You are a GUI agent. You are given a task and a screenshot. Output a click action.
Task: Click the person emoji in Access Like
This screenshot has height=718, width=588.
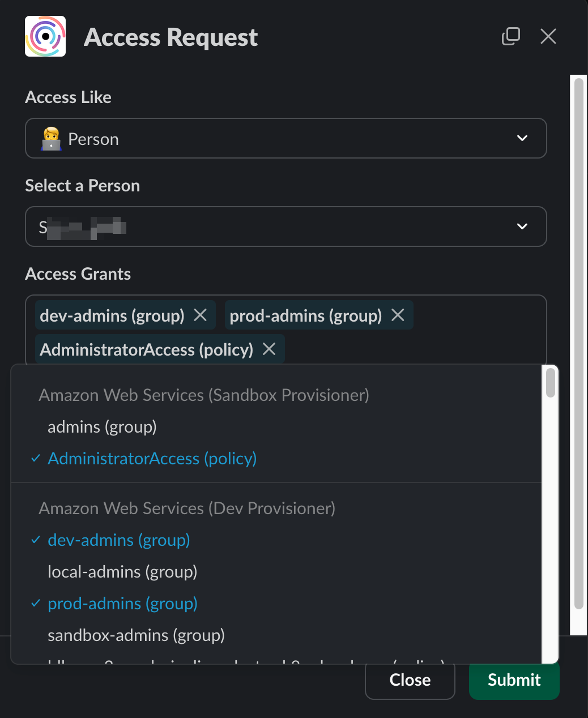(51, 139)
